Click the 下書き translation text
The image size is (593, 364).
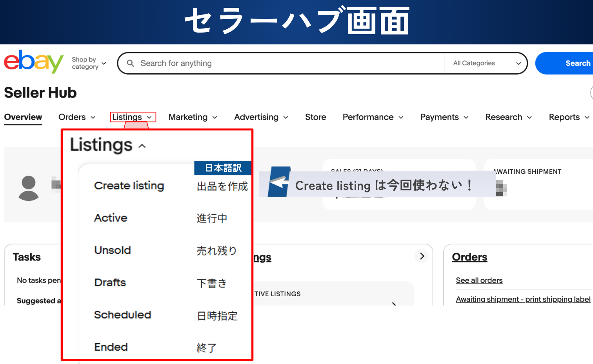pyautogui.click(x=212, y=283)
